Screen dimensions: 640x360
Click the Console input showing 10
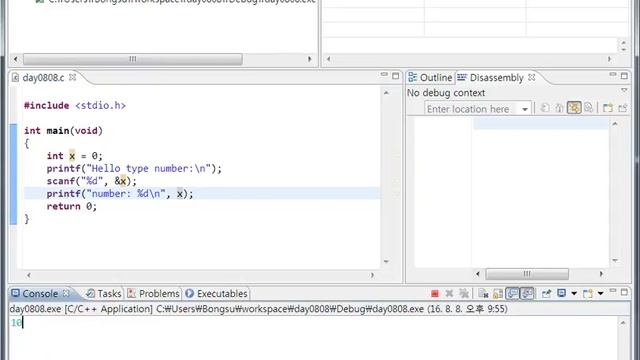[16, 323]
